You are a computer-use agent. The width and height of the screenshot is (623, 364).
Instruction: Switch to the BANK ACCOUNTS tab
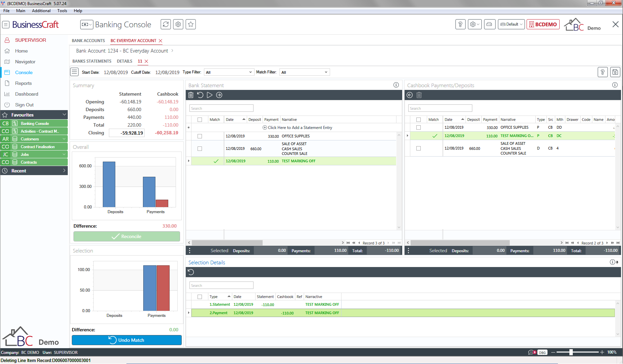point(88,41)
